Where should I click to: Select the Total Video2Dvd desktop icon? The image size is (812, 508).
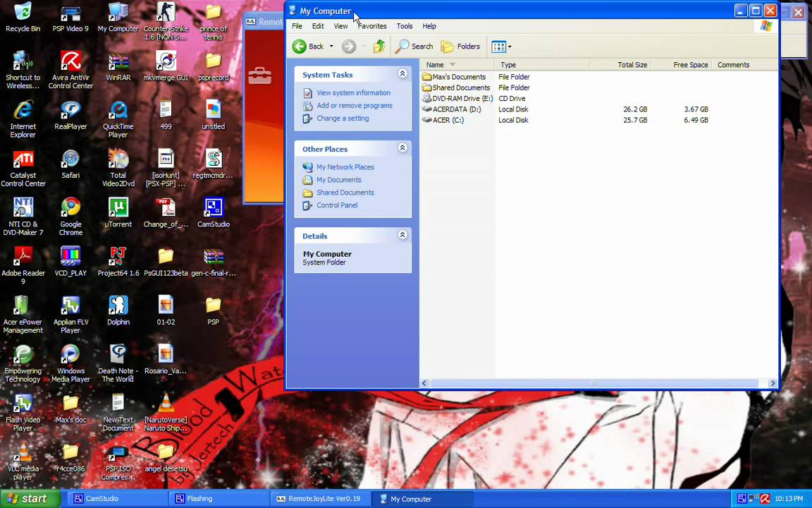coord(118,168)
